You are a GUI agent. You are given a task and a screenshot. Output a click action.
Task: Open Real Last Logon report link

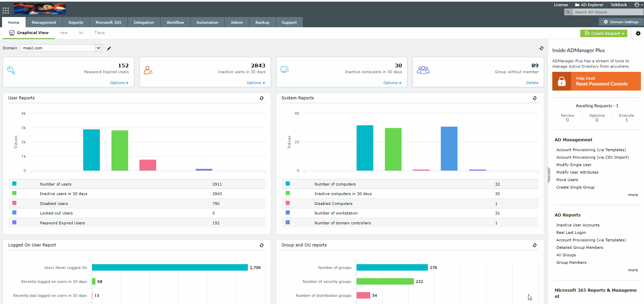[x=571, y=233]
